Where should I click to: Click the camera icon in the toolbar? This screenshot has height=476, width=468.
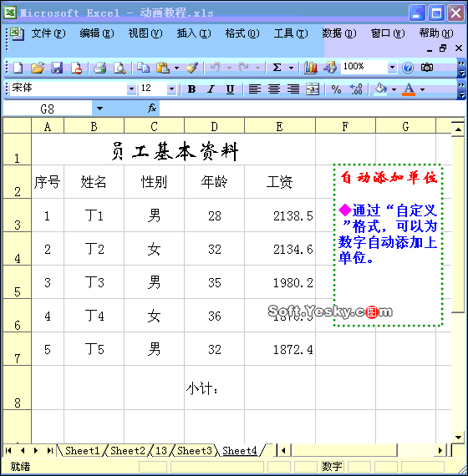click(x=427, y=68)
